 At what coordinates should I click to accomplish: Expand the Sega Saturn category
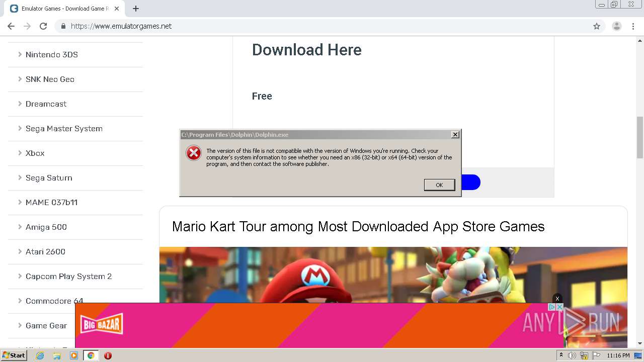[49, 178]
